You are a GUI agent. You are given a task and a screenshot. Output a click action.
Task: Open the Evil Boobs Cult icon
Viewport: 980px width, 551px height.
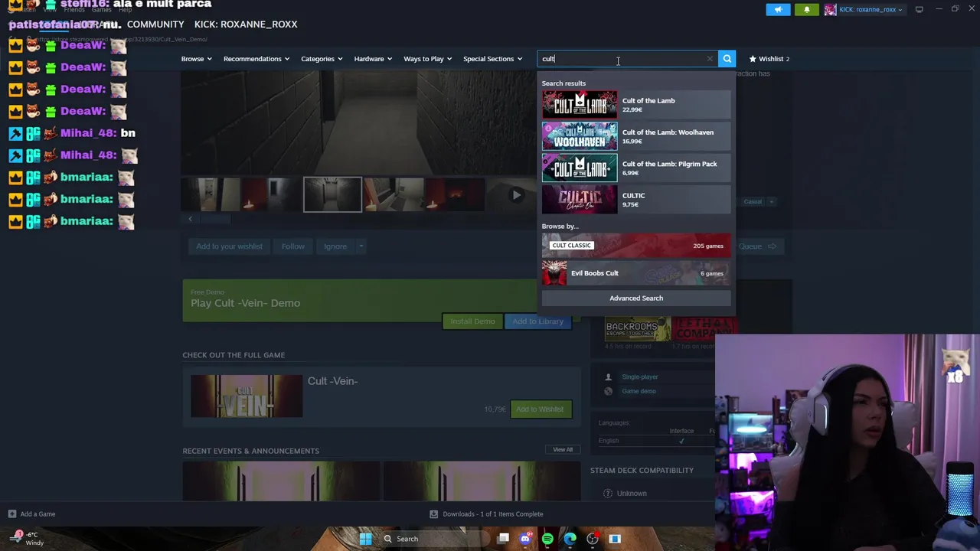pos(554,273)
